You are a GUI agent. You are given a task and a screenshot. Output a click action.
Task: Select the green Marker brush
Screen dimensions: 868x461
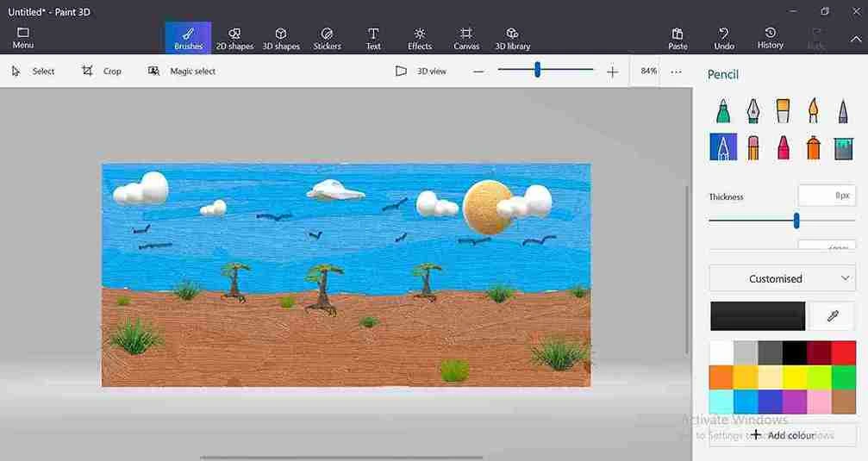723,110
